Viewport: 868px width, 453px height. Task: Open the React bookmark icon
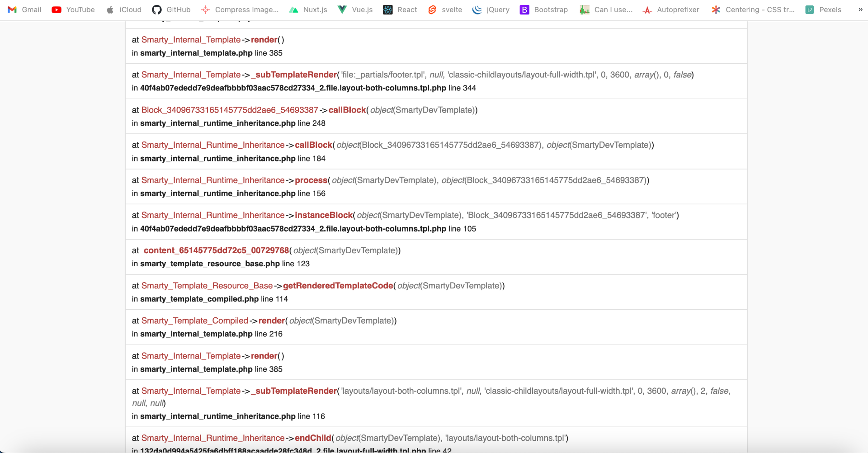(388, 9)
